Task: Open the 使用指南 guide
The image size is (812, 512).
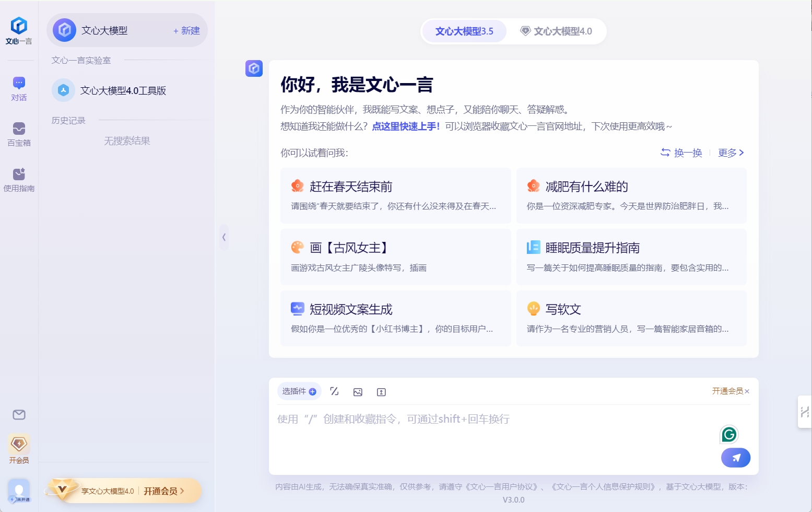Action: [x=19, y=180]
